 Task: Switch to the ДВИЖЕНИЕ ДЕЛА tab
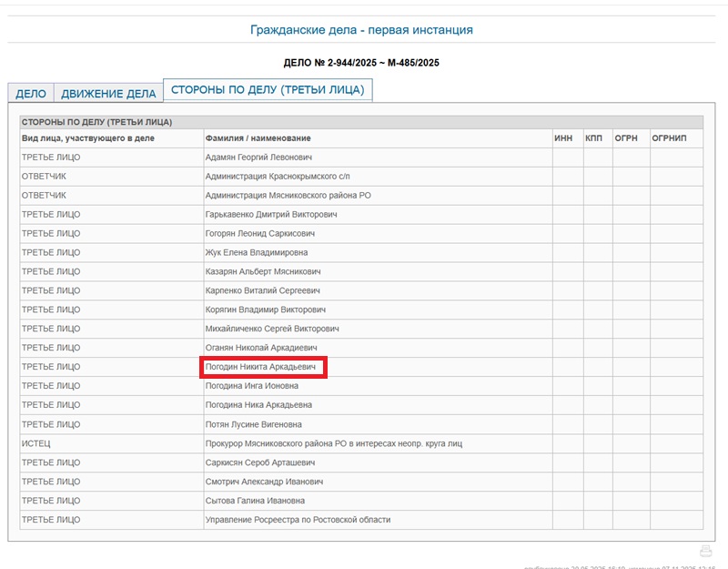pyautogui.click(x=108, y=94)
